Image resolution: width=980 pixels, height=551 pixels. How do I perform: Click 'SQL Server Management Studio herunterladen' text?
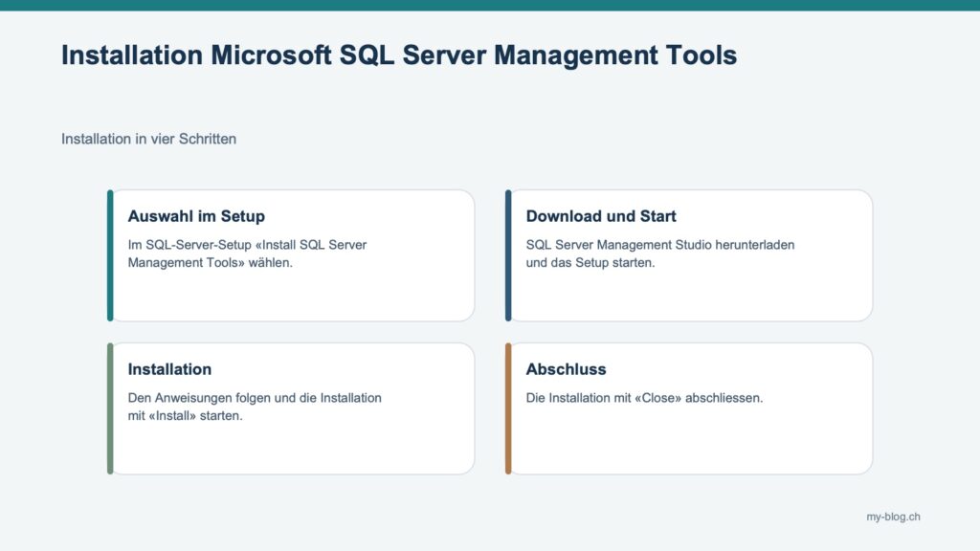click(660, 245)
